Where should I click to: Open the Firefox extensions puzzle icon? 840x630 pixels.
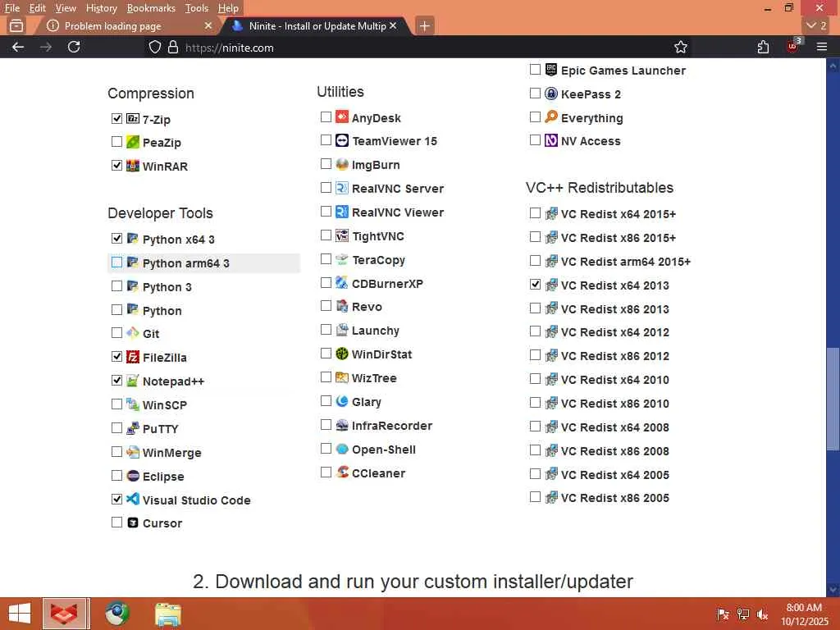[764, 47]
